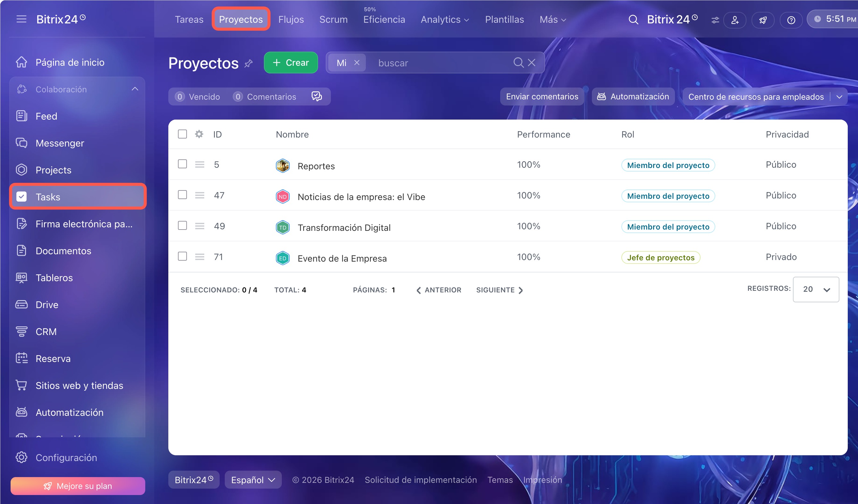This screenshot has height=504, width=858.
Task: Collapse the Colaboración sidebar section
Action: [135, 89]
